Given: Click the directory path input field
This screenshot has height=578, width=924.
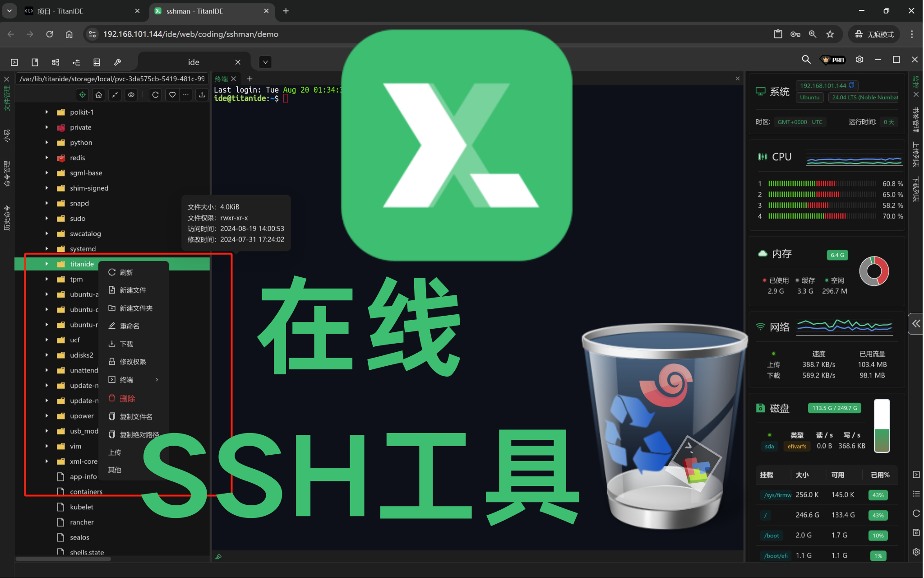Looking at the screenshot, I should pos(112,79).
